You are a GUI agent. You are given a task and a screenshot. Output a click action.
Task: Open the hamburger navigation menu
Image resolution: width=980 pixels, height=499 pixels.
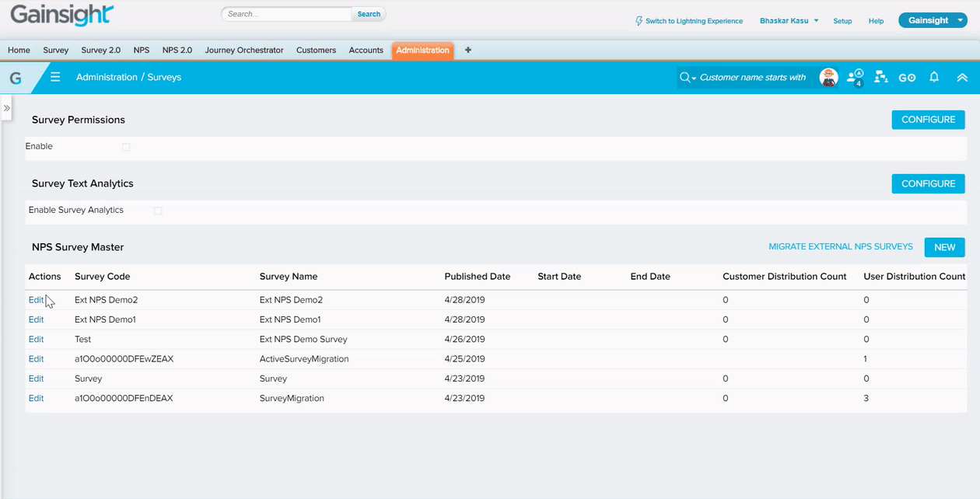pos(55,77)
